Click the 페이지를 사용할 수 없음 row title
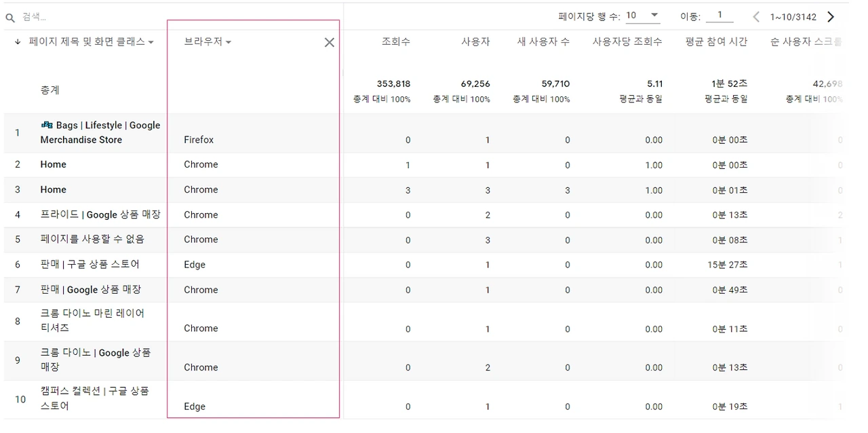The height and width of the screenshot is (433, 868). (92, 240)
